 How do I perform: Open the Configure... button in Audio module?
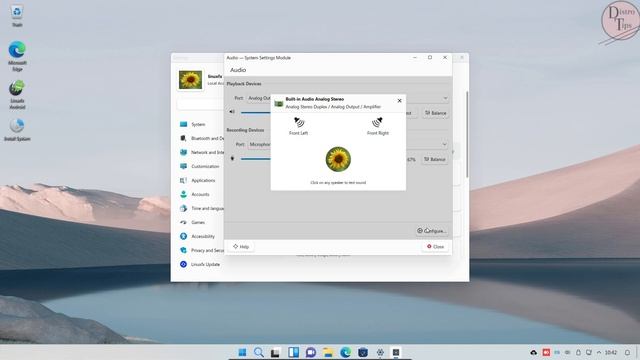(x=432, y=231)
